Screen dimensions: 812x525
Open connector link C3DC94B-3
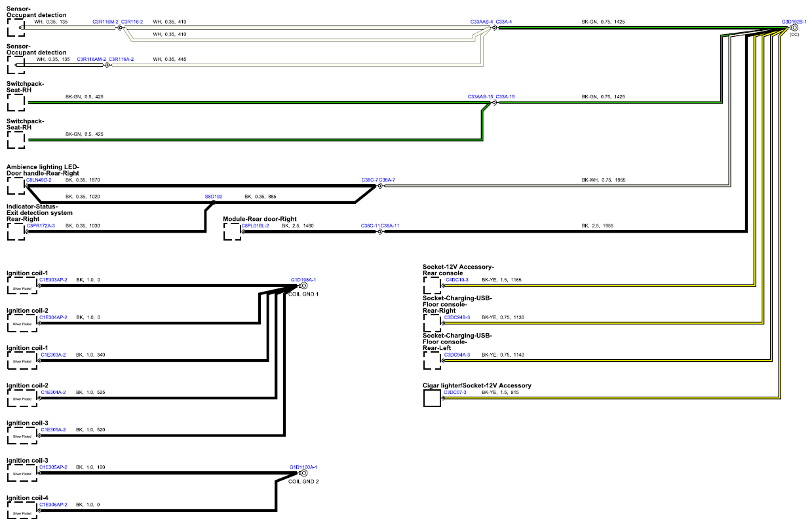click(x=457, y=317)
